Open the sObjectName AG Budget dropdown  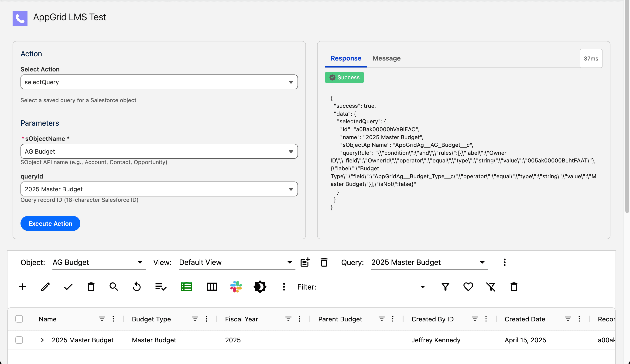pyautogui.click(x=159, y=151)
